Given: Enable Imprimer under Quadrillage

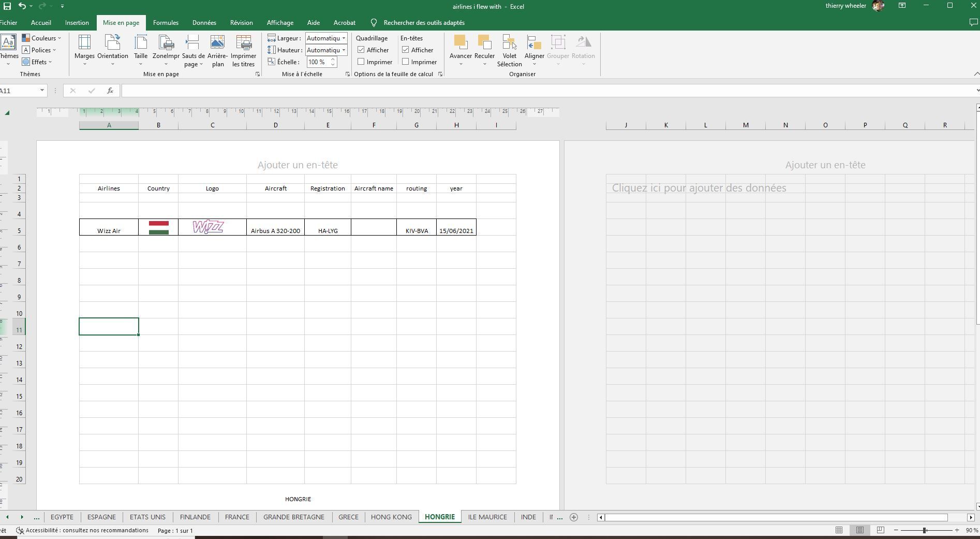Looking at the screenshot, I should click(x=361, y=62).
